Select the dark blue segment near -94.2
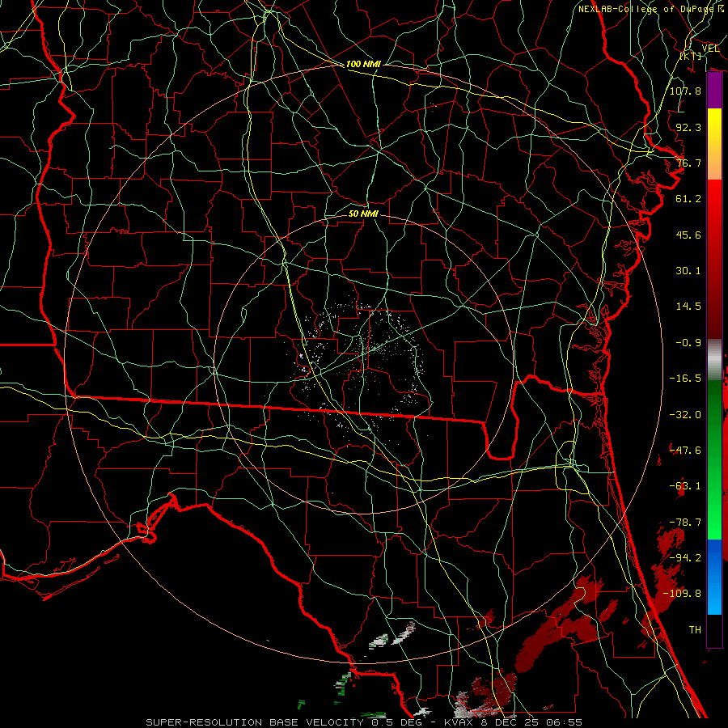728x728 pixels. (714, 557)
